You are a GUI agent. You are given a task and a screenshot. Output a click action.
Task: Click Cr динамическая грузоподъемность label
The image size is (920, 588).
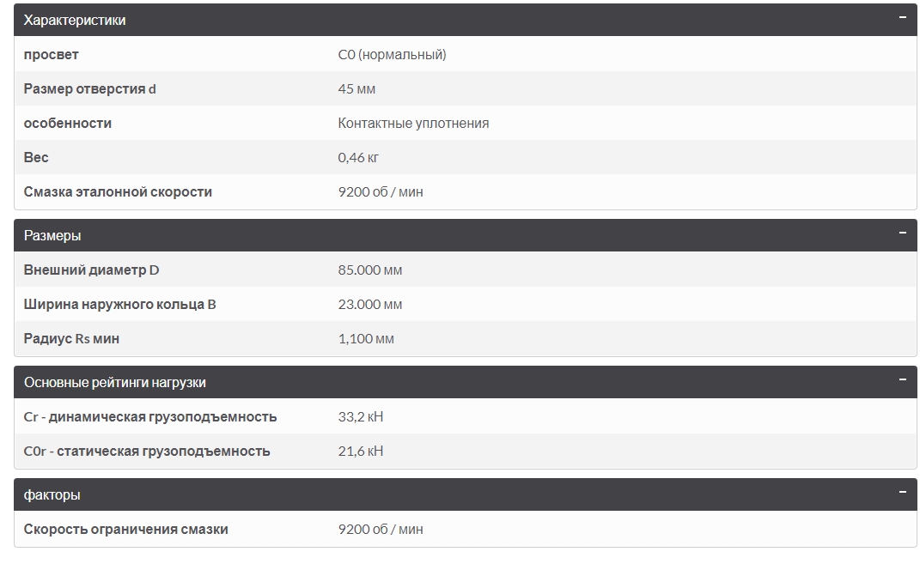[150, 417]
